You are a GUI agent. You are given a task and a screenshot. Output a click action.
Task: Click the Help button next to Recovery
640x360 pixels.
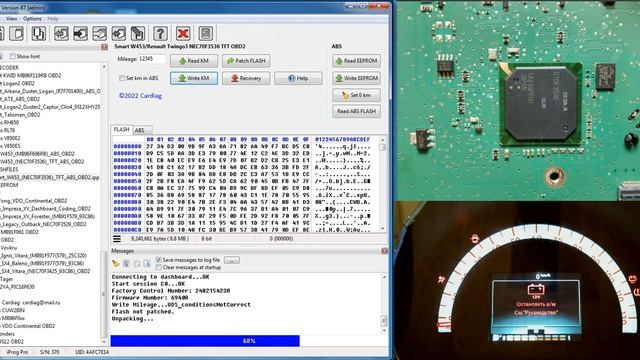(x=298, y=78)
